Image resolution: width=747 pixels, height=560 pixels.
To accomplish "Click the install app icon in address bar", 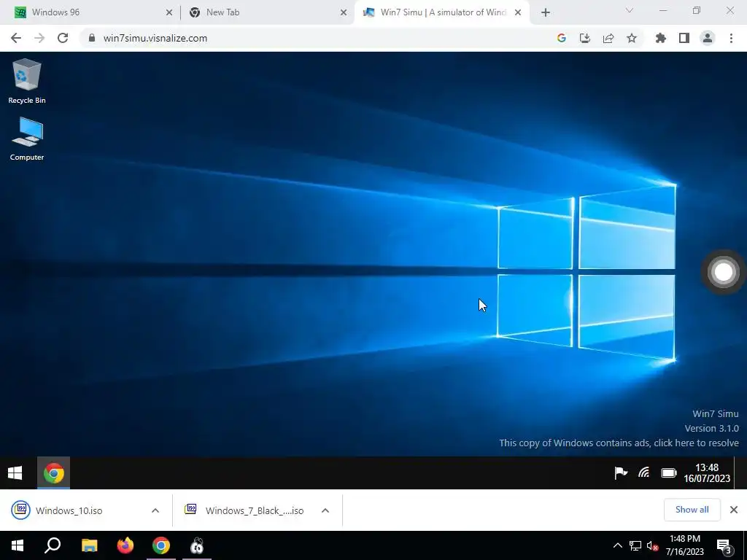I will 584,38.
